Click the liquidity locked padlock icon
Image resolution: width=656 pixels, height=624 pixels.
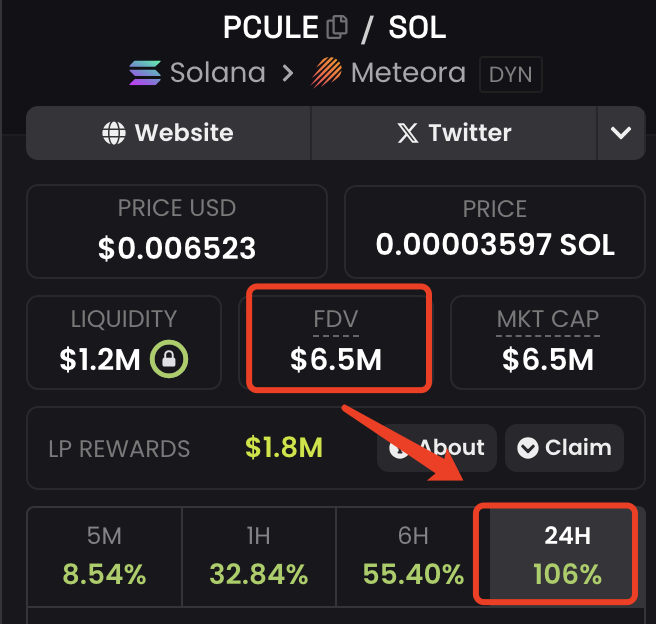coord(169,359)
